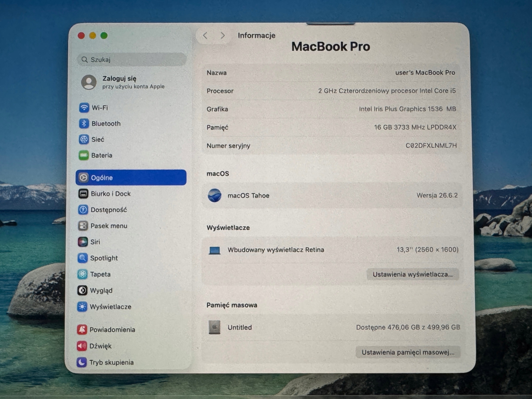Select the Tapeta wallpaper icon
The image size is (532, 399).
[82, 274]
